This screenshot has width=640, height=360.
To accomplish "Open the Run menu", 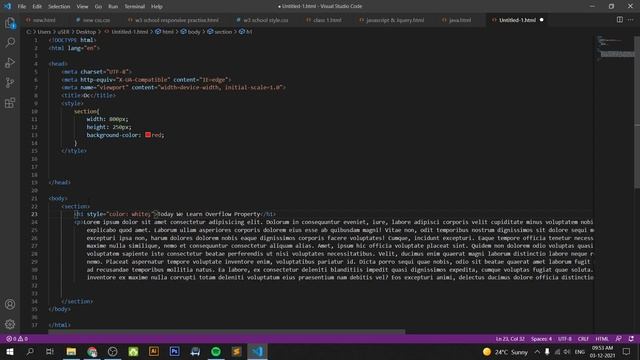I will tap(113, 7).
